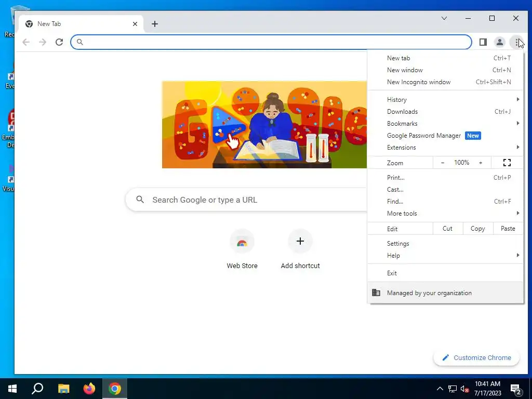Viewport: 532px width, 399px height.
Task: Click the network icon in system tray
Action: click(453, 389)
